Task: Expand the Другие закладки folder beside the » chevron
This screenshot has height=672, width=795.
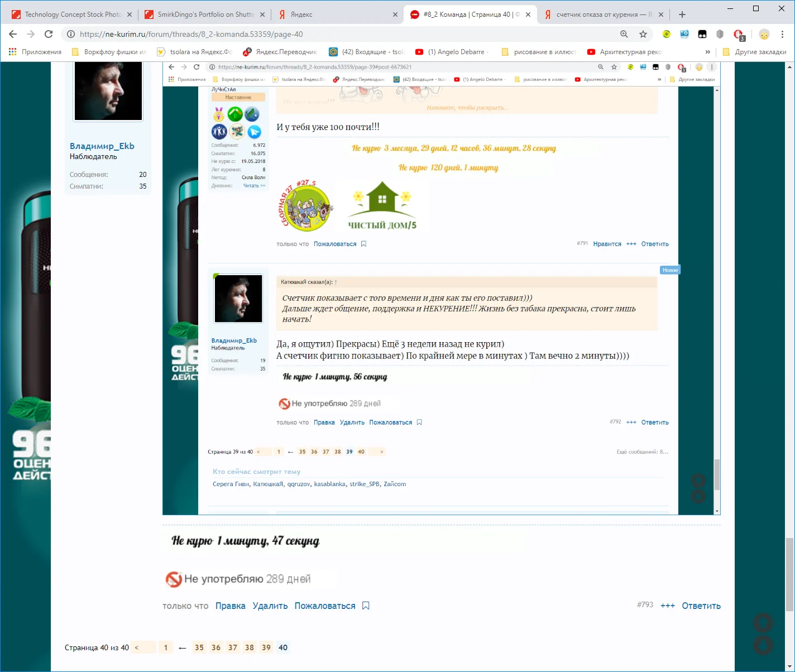Action: pyautogui.click(x=754, y=52)
